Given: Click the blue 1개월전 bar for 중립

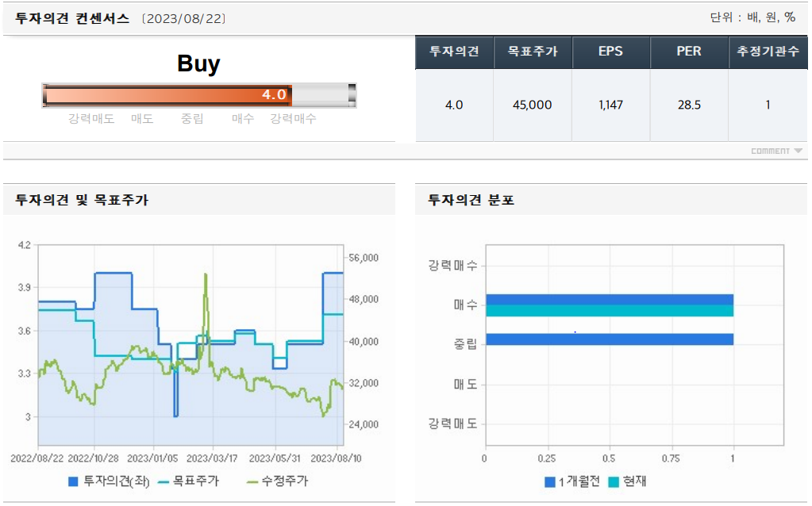Looking at the screenshot, I should tap(610, 339).
